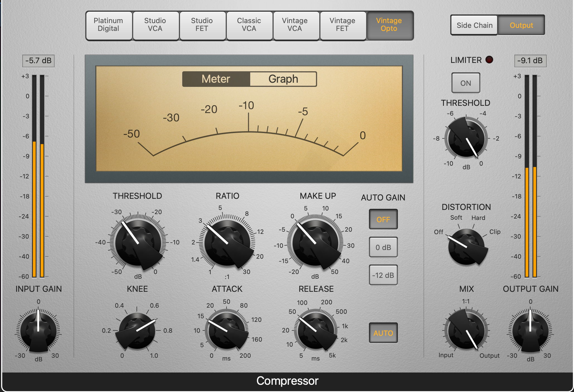Image resolution: width=574 pixels, height=392 pixels.
Task: Click the Release knob
Action: (x=316, y=331)
